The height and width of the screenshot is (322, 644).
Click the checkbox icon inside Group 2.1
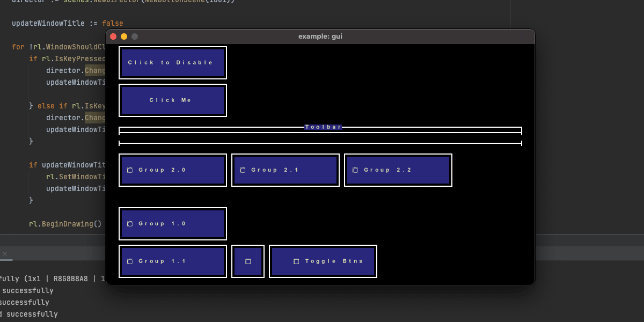point(243,170)
